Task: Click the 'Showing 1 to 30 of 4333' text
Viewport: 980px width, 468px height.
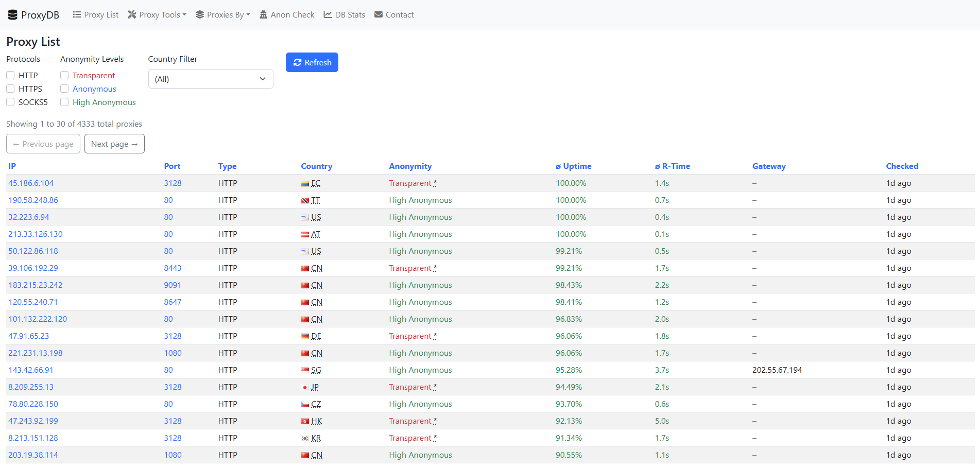Action: 74,124
